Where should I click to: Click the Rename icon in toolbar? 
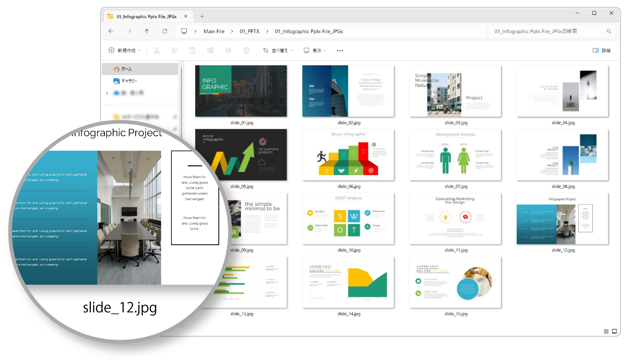pos(210,50)
